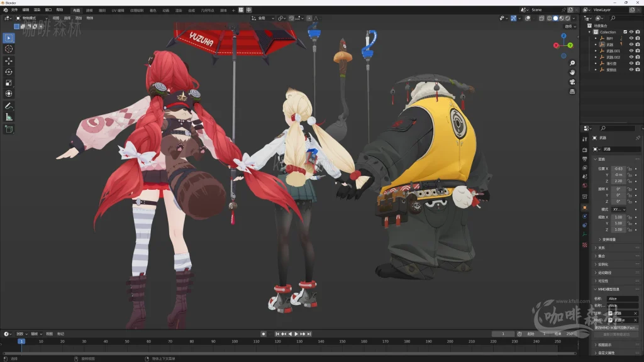Toggle camera view icon in viewport
Image resolution: width=644 pixels, height=362 pixels.
coord(572,82)
